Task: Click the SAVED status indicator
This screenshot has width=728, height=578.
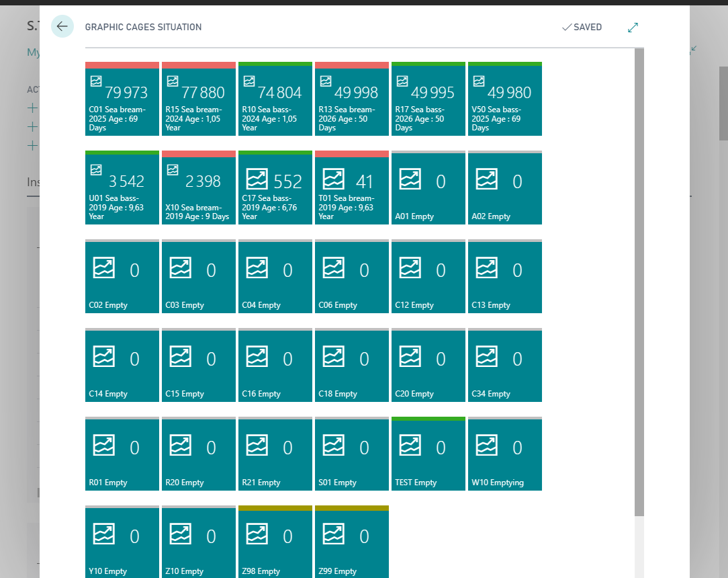Action: click(x=582, y=28)
